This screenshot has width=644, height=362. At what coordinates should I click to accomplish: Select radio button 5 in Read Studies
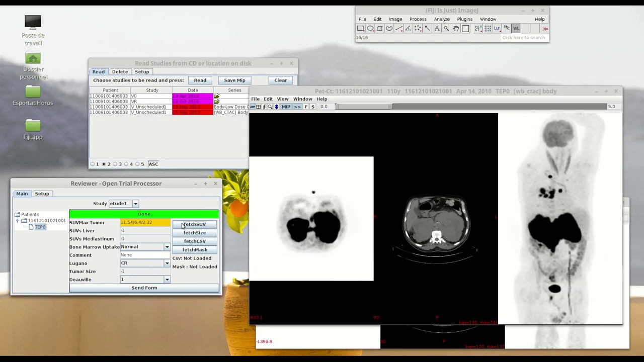(138, 164)
